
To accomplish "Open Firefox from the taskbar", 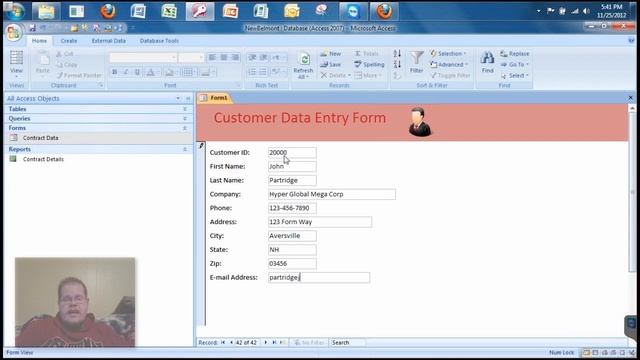I will 108,11.
